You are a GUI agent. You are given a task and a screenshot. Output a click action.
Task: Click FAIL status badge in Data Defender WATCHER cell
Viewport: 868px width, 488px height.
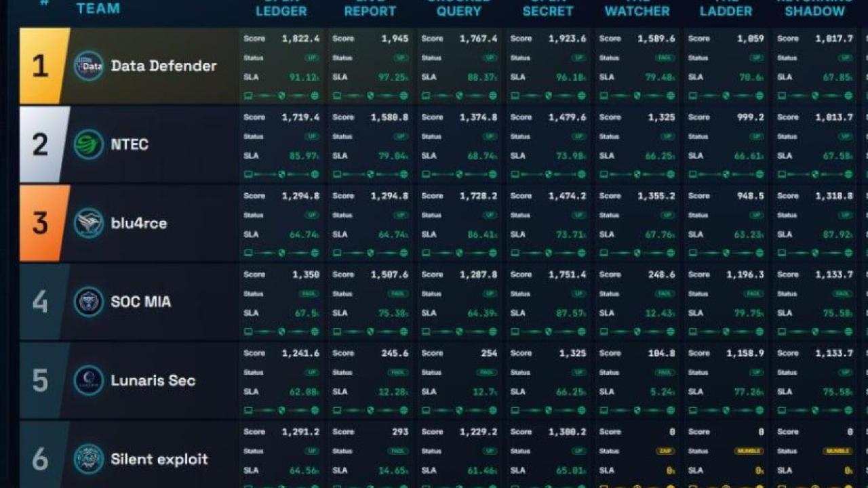pos(665,58)
